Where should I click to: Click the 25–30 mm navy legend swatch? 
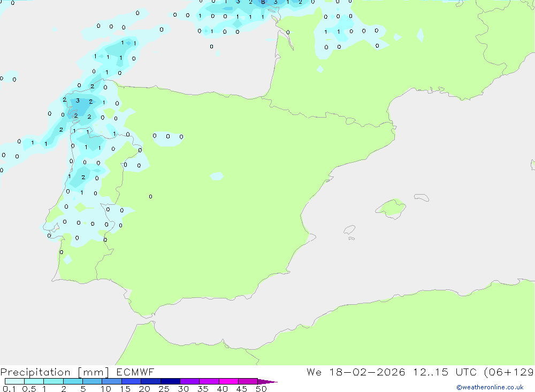pyautogui.click(x=170, y=381)
